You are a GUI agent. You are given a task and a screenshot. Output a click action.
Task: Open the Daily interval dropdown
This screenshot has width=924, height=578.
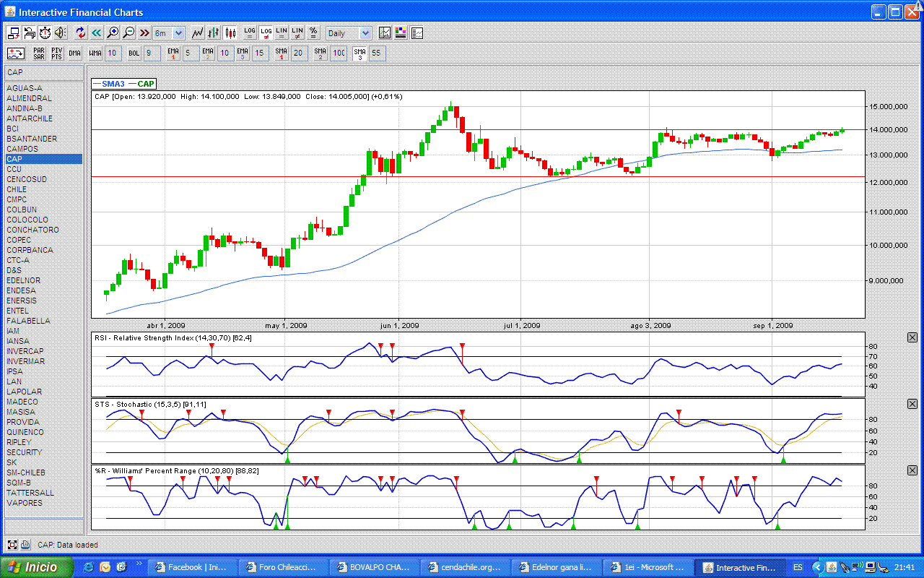(x=349, y=33)
